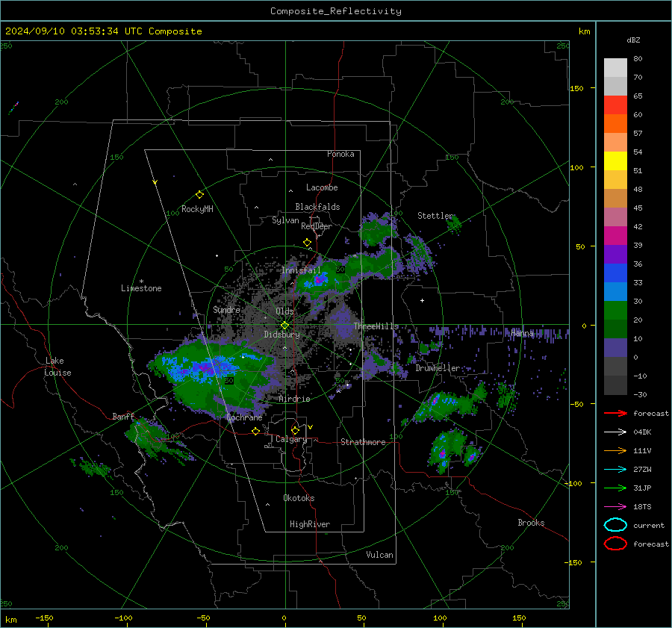Click the Cochrane city label

(244, 417)
